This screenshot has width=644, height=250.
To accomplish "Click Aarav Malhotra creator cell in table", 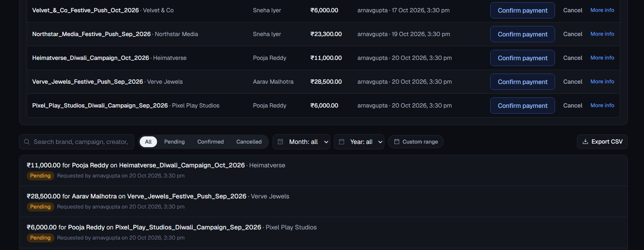I will [x=273, y=82].
